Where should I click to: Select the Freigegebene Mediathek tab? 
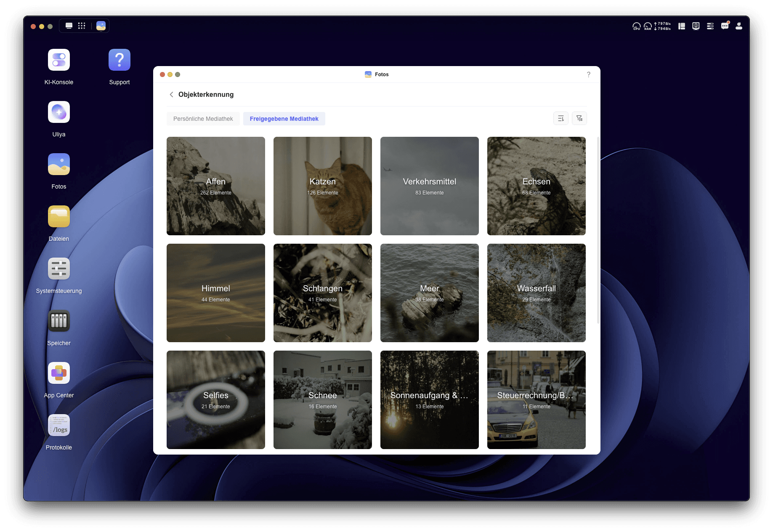coord(284,119)
